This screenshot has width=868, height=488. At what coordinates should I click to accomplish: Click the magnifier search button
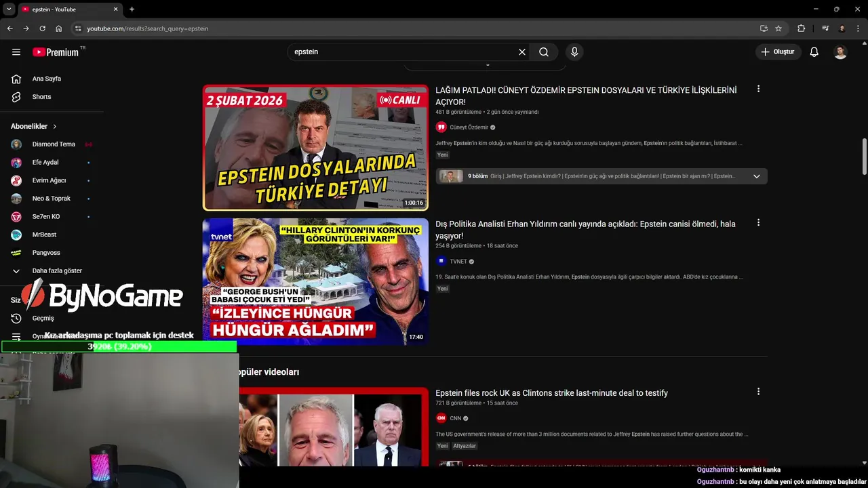coord(544,52)
